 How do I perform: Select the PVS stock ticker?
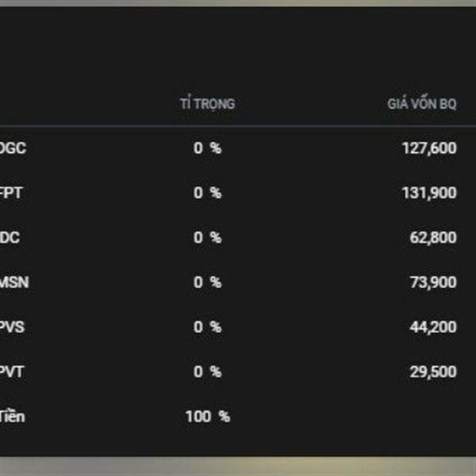13,327
